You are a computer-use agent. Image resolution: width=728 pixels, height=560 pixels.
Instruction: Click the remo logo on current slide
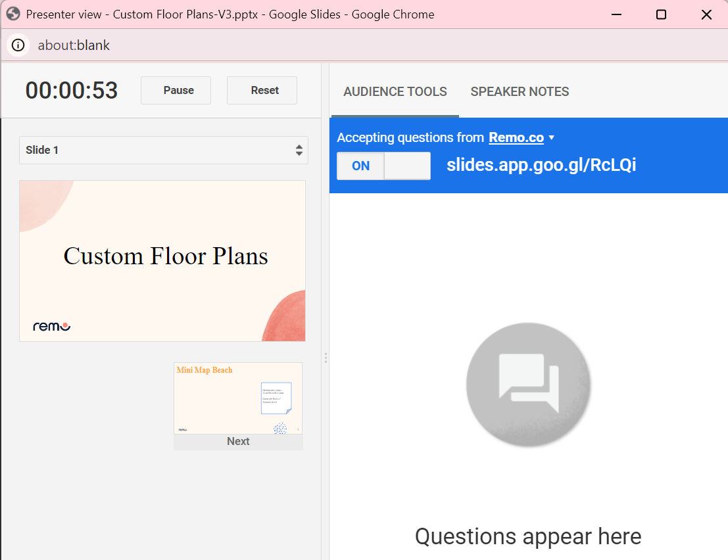[x=51, y=326]
